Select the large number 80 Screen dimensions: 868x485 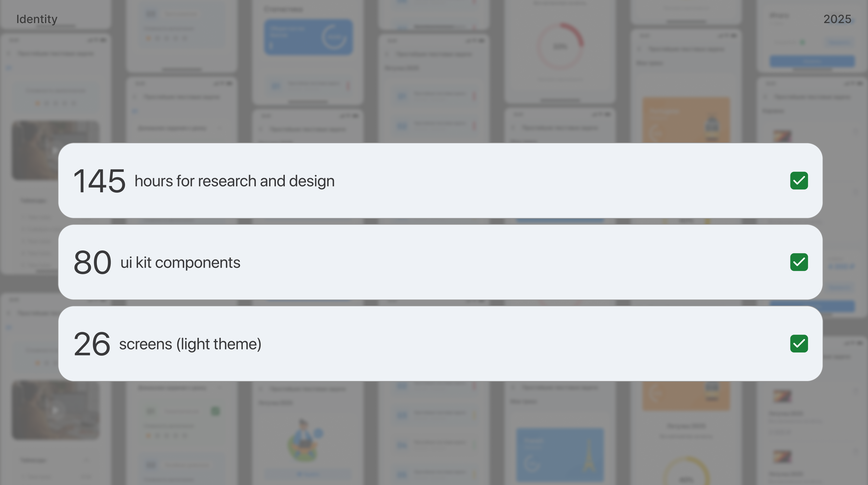click(x=92, y=262)
